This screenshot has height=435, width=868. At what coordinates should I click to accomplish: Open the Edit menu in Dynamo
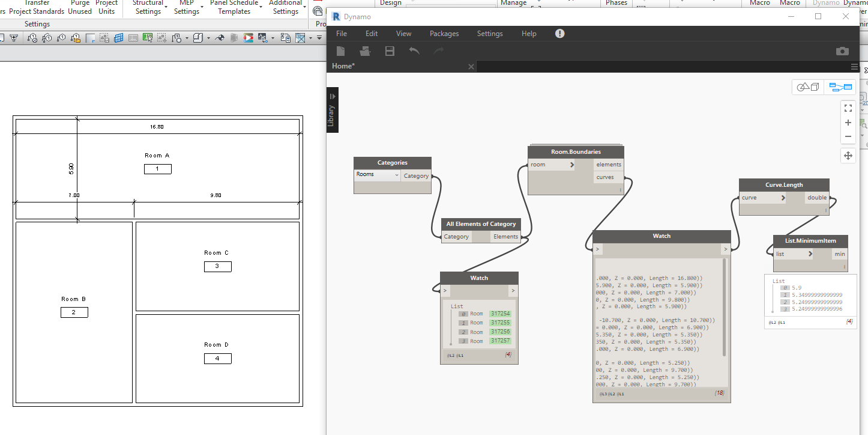coord(372,34)
